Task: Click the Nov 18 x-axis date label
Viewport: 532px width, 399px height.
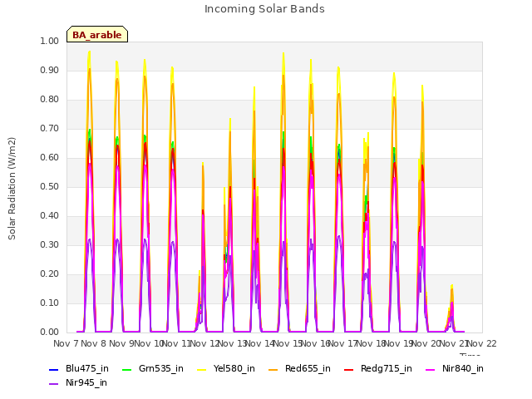Action: (x=372, y=343)
